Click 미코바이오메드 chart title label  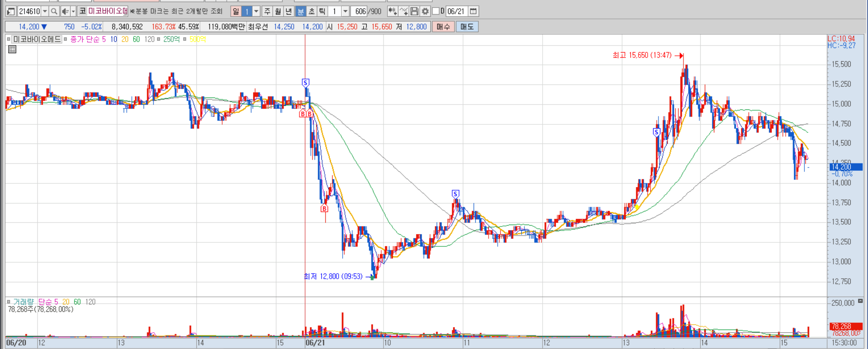point(37,39)
